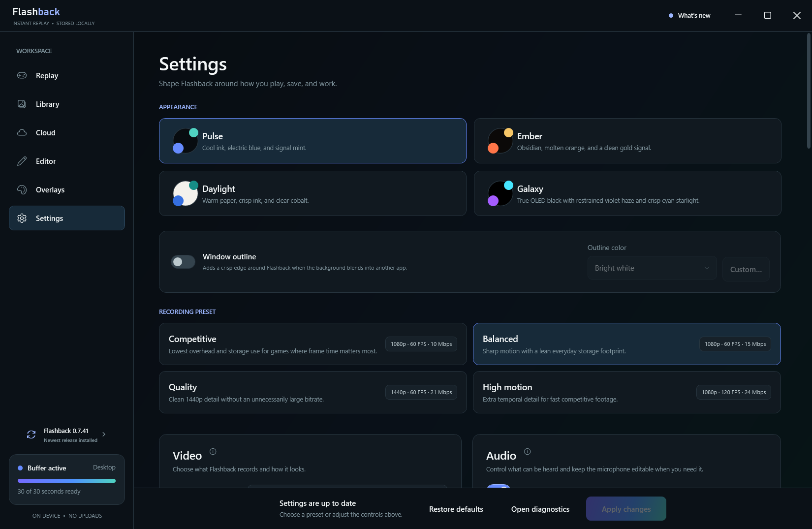Click the Library image icon
The width and height of the screenshot is (812, 529).
[22, 104]
